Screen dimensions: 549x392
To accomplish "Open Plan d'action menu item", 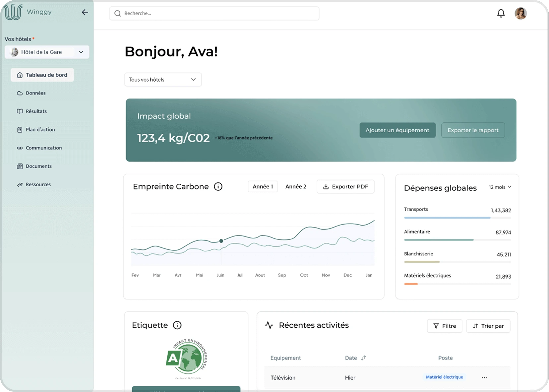I will 40,130.
